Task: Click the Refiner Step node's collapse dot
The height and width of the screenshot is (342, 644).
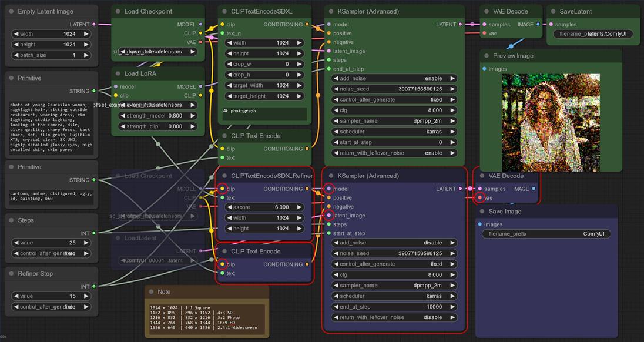Action: [x=11, y=274]
